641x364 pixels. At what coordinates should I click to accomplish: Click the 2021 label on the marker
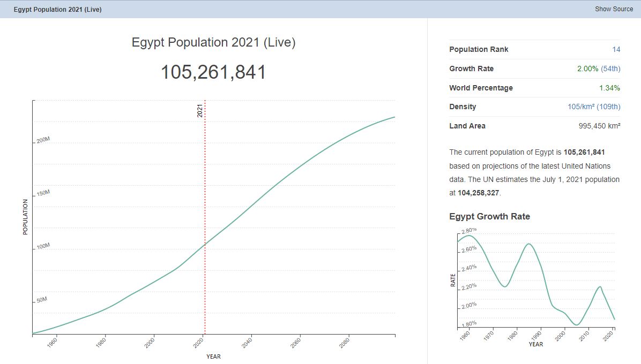200,111
